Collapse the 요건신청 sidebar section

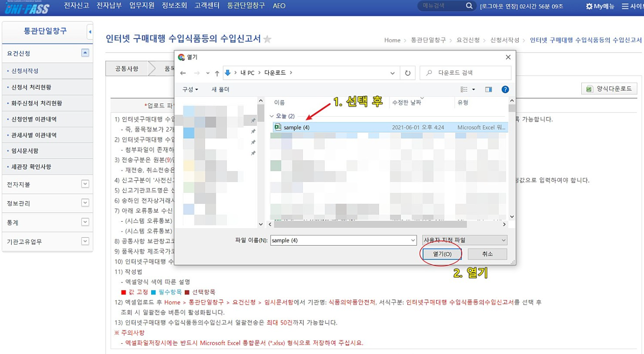click(x=85, y=53)
